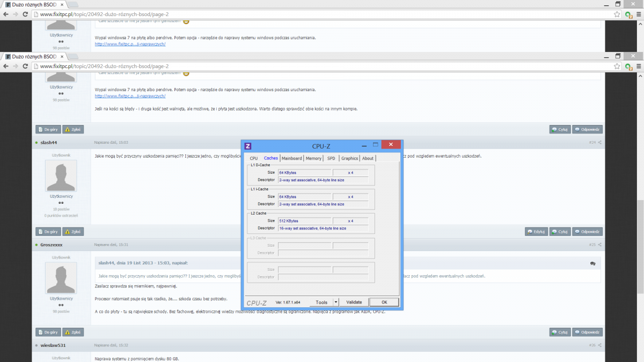Click slash44's avatar image
The width and height of the screenshot is (644, 362).
[x=61, y=175]
